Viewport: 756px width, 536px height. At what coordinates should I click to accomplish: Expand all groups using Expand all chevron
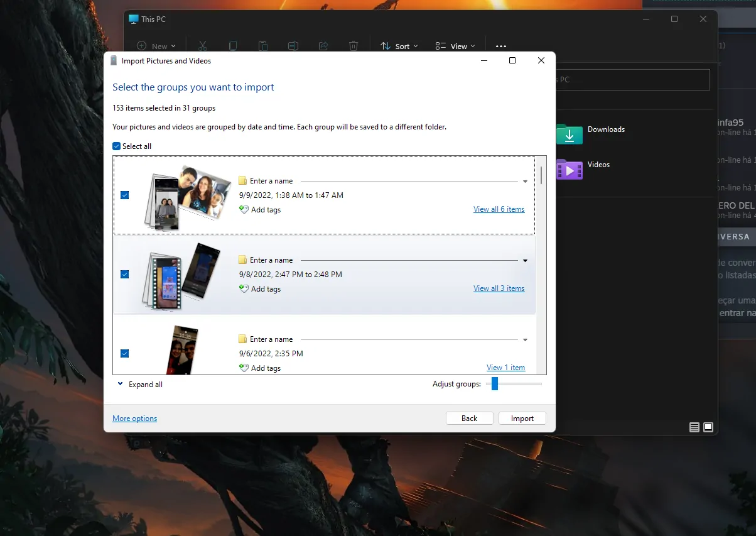(121, 384)
